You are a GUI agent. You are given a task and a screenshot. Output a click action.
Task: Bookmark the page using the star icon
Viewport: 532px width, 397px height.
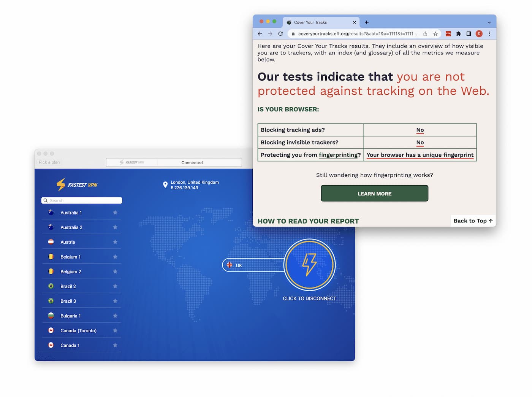[x=435, y=33]
